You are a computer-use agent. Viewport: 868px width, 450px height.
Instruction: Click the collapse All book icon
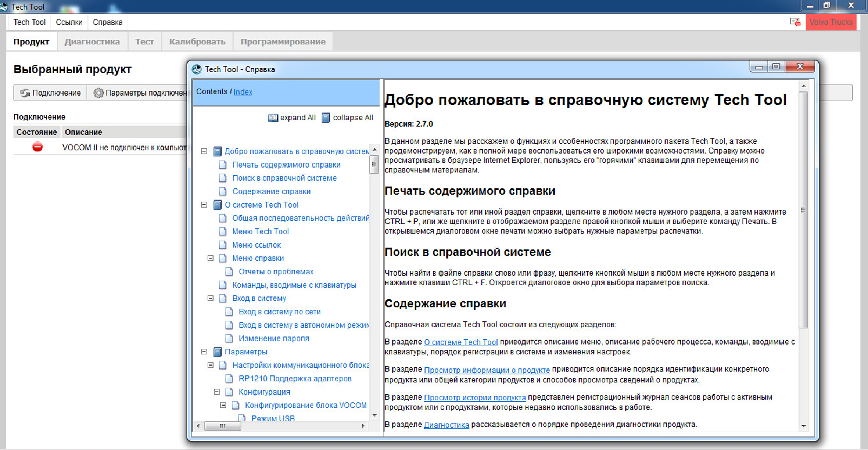[x=326, y=118]
